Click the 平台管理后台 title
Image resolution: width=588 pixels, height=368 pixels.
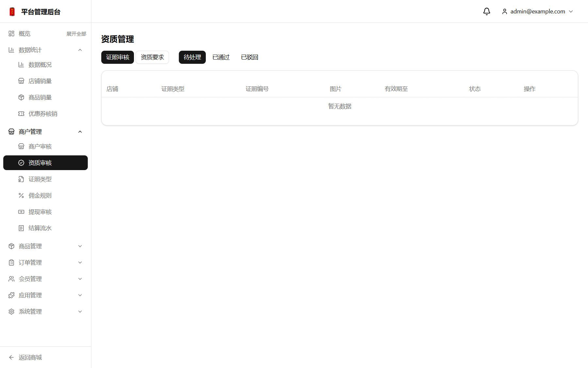pos(41,12)
